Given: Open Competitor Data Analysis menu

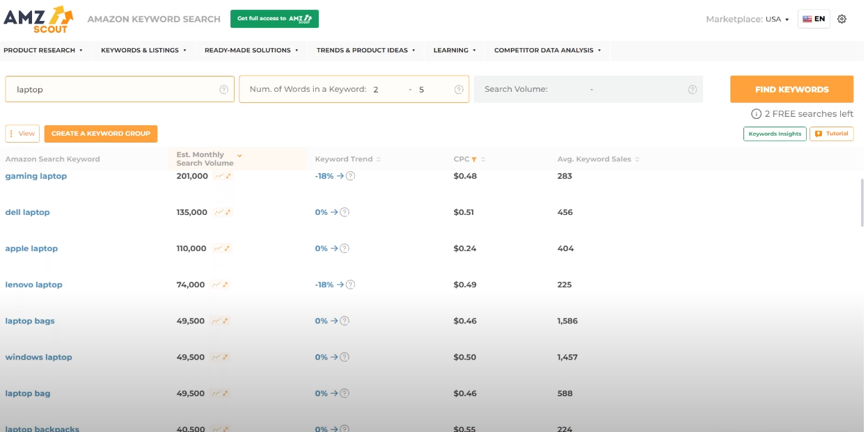Looking at the screenshot, I should click(x=547, y=50).
